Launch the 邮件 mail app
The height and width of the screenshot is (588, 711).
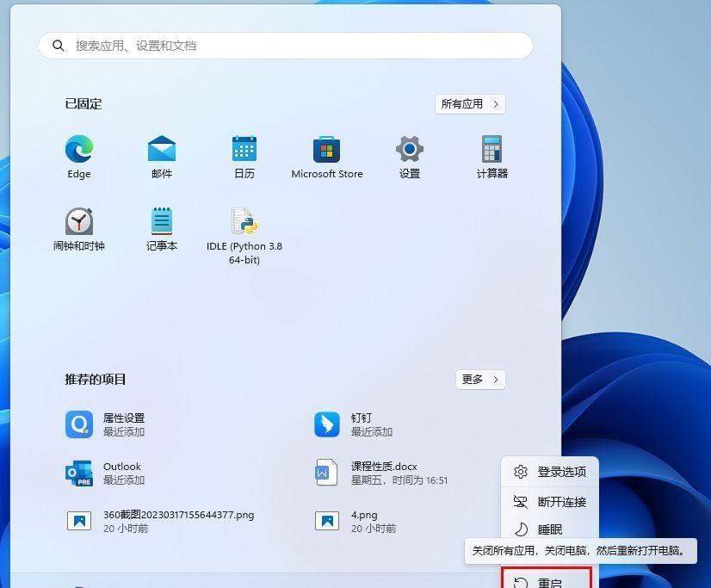162,157
